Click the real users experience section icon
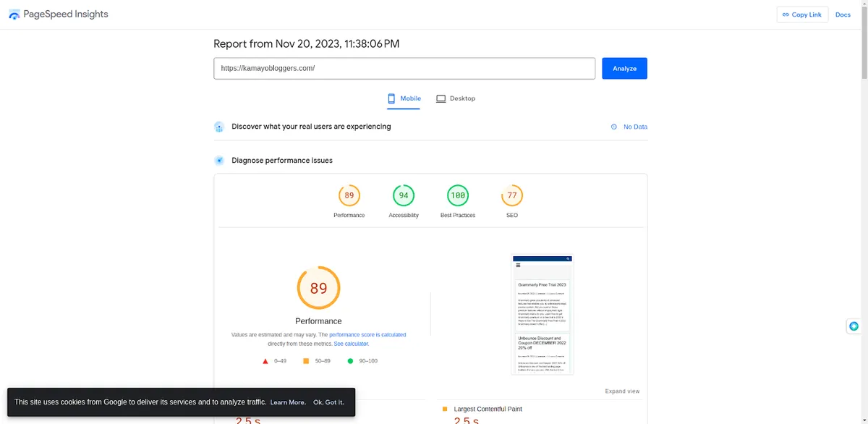868x424 pixels. (x=219, y=127)
